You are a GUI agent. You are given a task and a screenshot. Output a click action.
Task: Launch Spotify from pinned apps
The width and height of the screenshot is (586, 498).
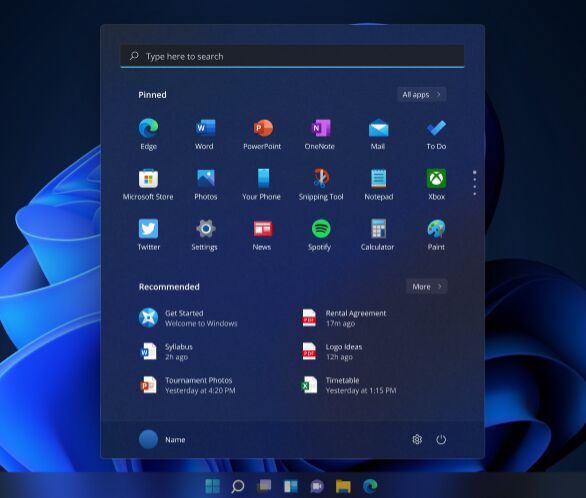320,235
